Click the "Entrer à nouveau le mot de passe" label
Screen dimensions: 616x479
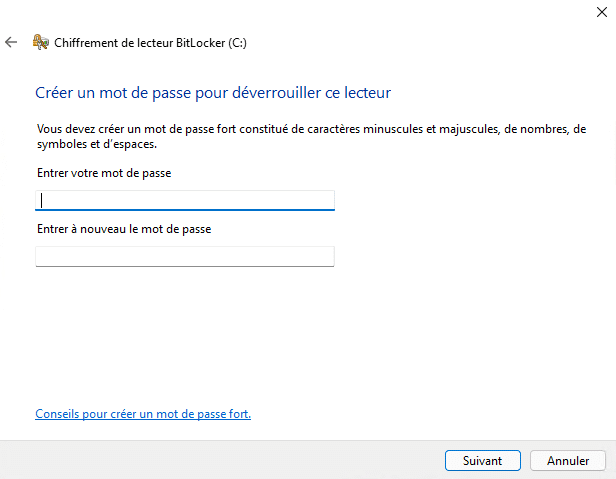tap(123, 229)
